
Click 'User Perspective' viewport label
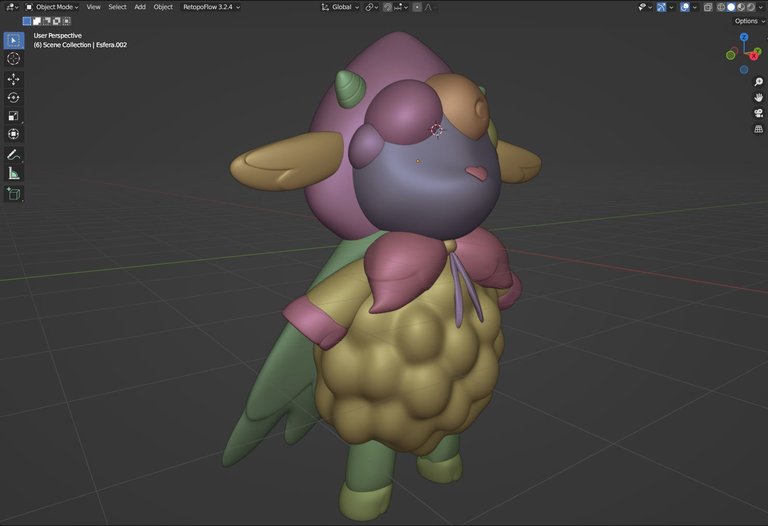pyautogui.click(x=58, y=35)
